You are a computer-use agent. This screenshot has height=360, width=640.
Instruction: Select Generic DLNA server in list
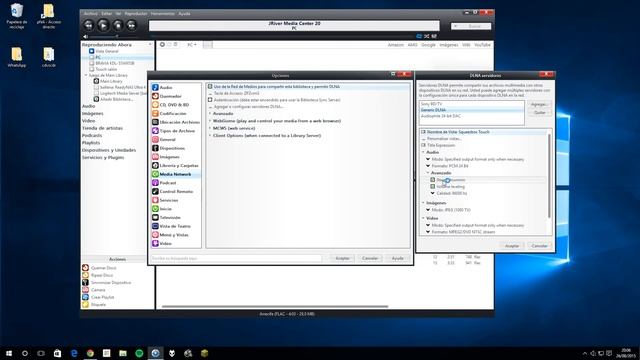coord(471,110)
